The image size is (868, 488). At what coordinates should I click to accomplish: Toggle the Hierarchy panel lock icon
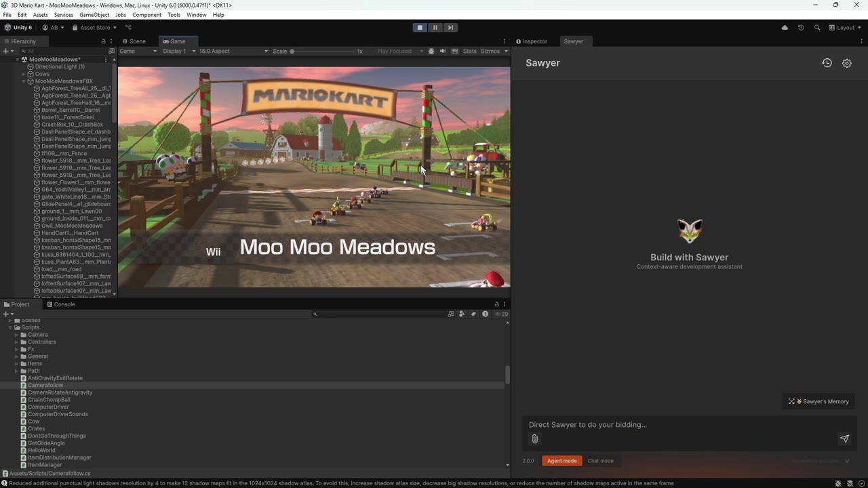coord(103,41)
